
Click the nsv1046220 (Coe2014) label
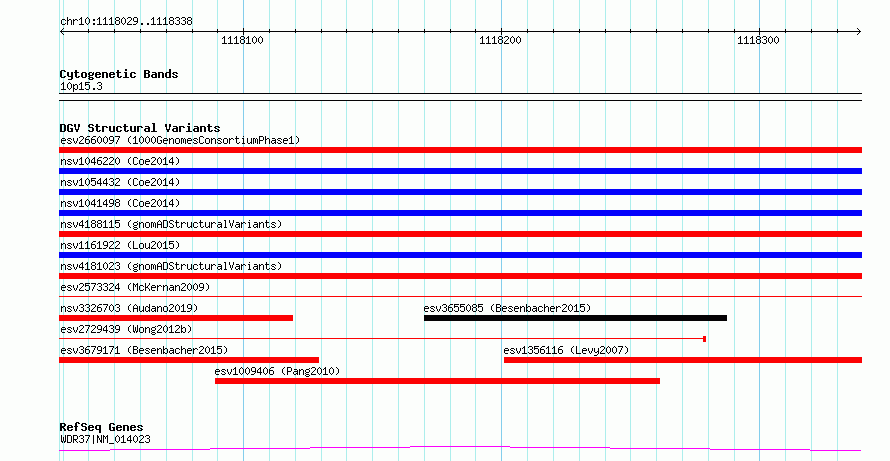[120, 161]
